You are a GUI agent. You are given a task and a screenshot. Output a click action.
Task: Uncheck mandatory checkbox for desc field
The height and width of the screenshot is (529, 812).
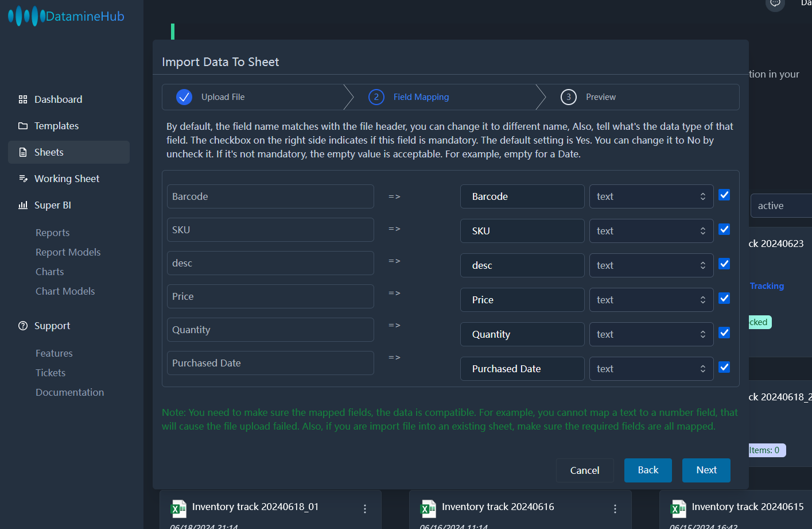(724, 264)
